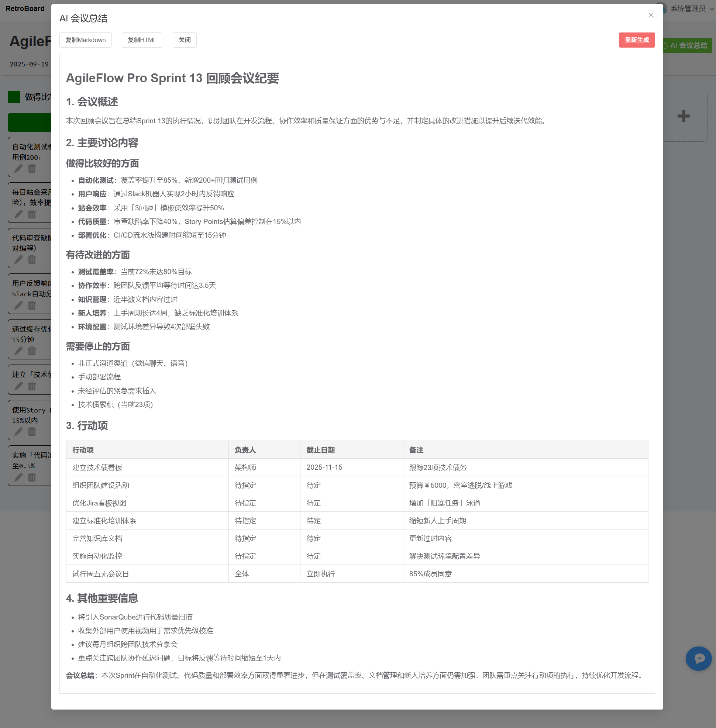The width and height of the screenshot is (716, 728).
Task: Click the 复制Markdown button
Action: [85, 40]
